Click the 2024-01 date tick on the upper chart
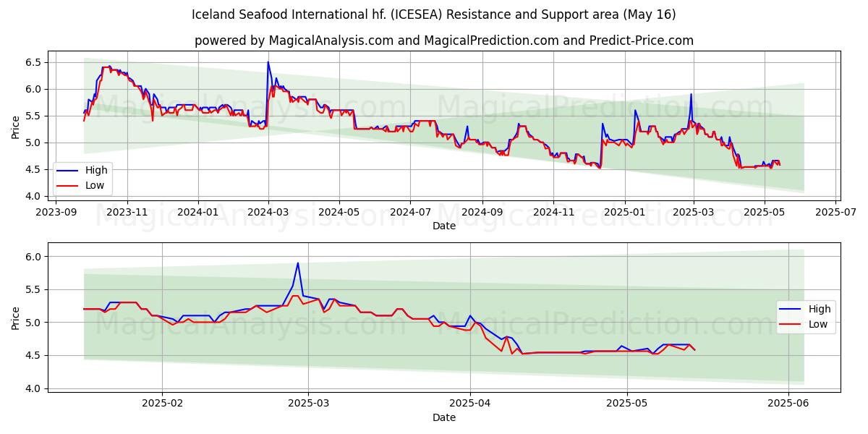This screenshot has width=868, height=434. pyautogui.click(x=198, y=211)
